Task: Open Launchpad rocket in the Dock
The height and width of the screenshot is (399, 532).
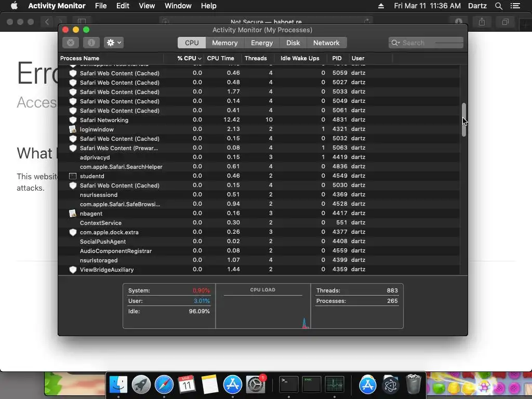Action: [x=141, y=385]
